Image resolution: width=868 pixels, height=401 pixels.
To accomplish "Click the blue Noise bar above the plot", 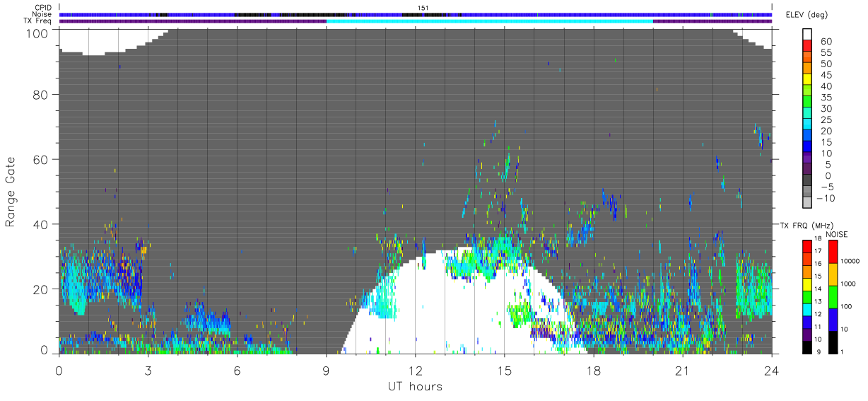I will (416, 14).
